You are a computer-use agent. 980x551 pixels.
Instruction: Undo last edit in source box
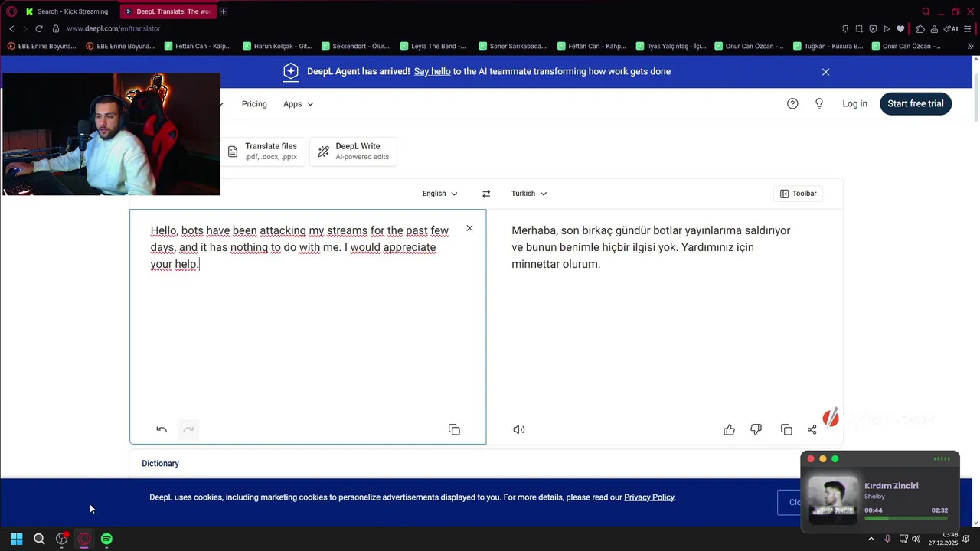pyautogui.click(x=162, y=429)
